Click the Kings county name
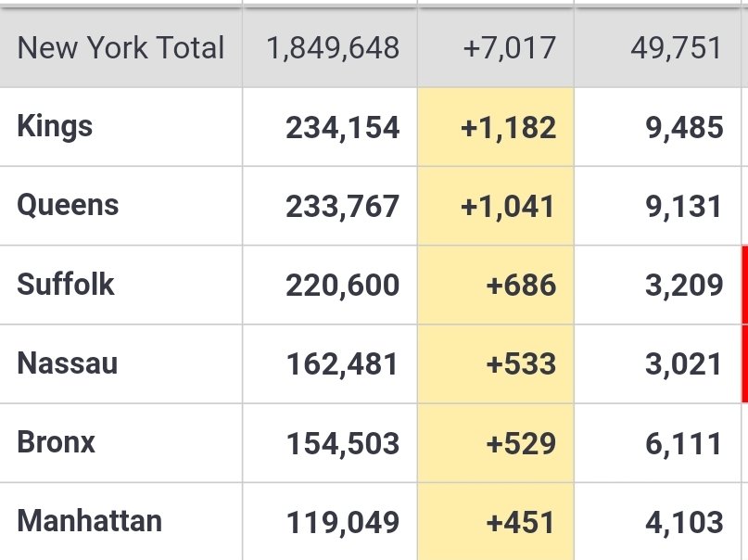The image size is (748, 560). (x=55, y=126)
